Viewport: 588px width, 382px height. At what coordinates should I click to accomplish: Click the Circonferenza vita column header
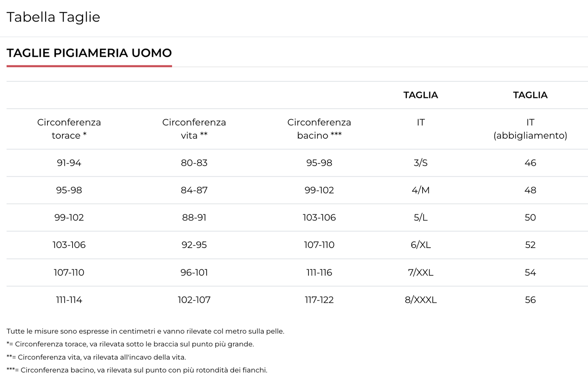click(x=194, y=129)
